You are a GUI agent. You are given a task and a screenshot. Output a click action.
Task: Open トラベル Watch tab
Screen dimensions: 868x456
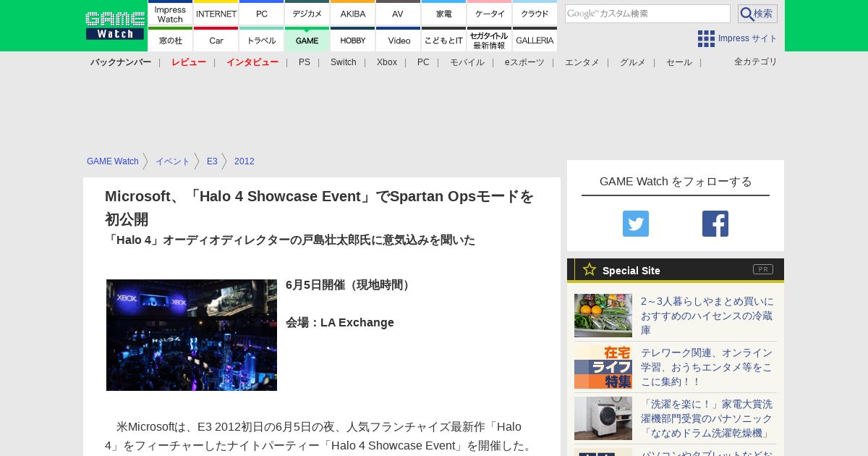coord(262,39)
